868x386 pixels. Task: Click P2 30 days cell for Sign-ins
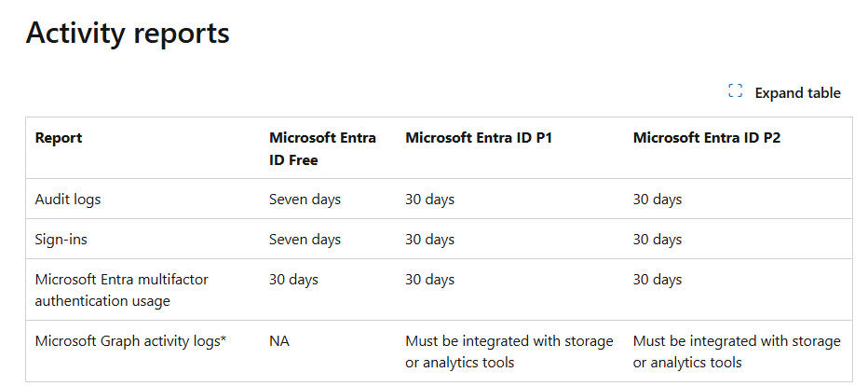[658, 240]
